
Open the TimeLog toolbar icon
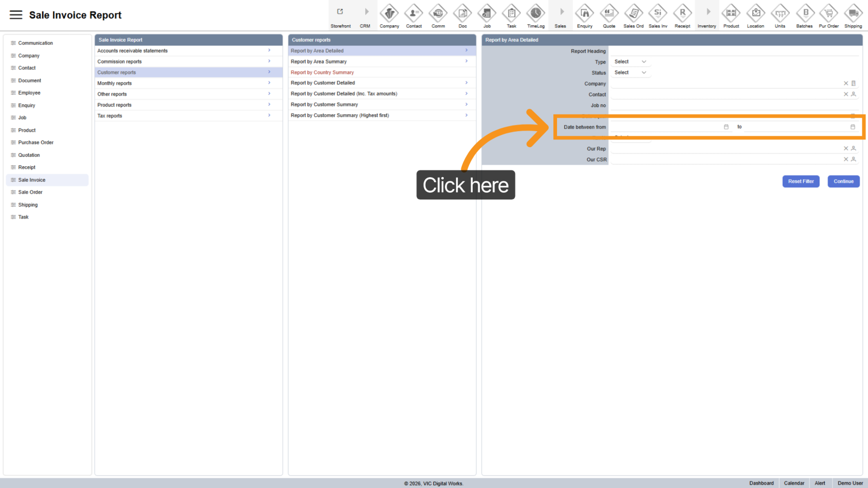[x=535, y=13]
